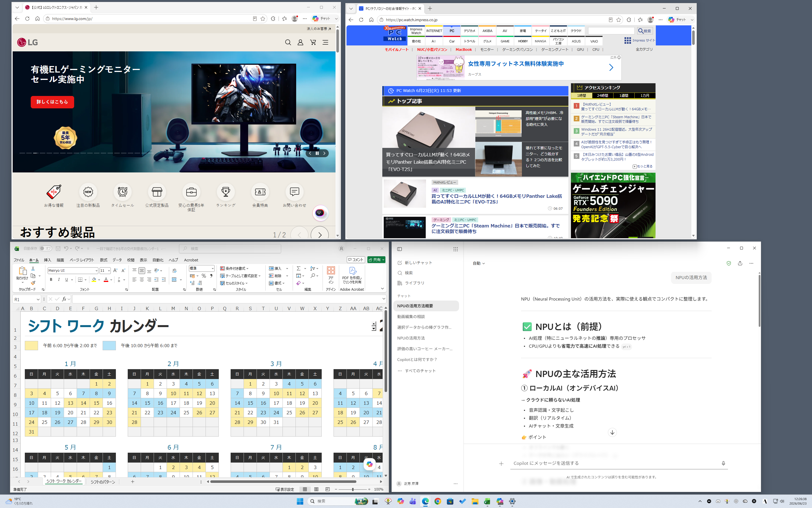Click the ランキング trophy icon
This screenshot has width=812, height=508.
pyautogui.click(x=226, y=192)
